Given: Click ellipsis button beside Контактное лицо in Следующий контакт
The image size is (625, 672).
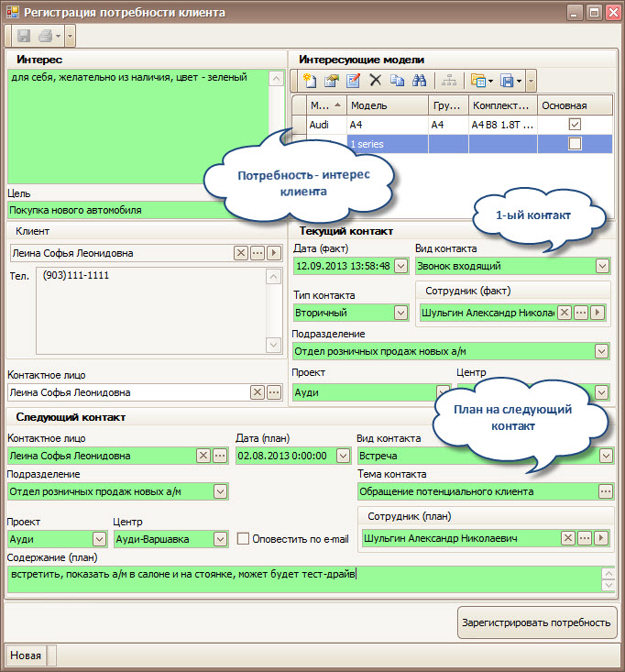Looking at the screenshot, I should tap(219, 455).
